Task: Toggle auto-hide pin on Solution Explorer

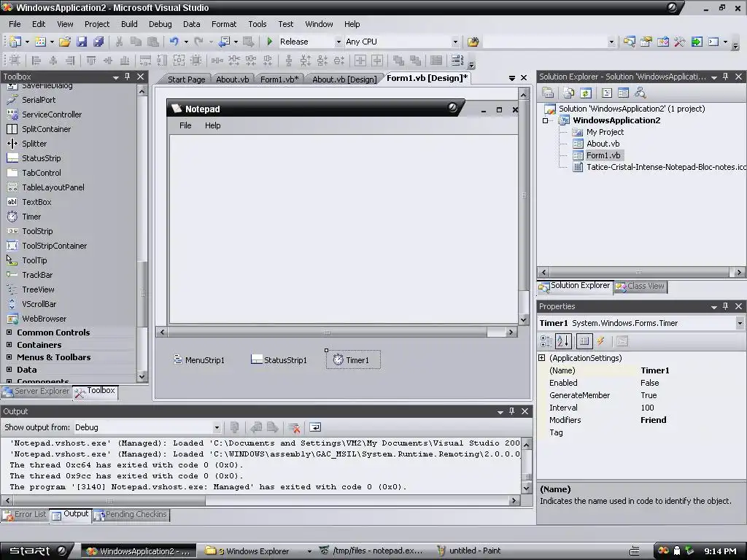Action: tap(726, 77)
